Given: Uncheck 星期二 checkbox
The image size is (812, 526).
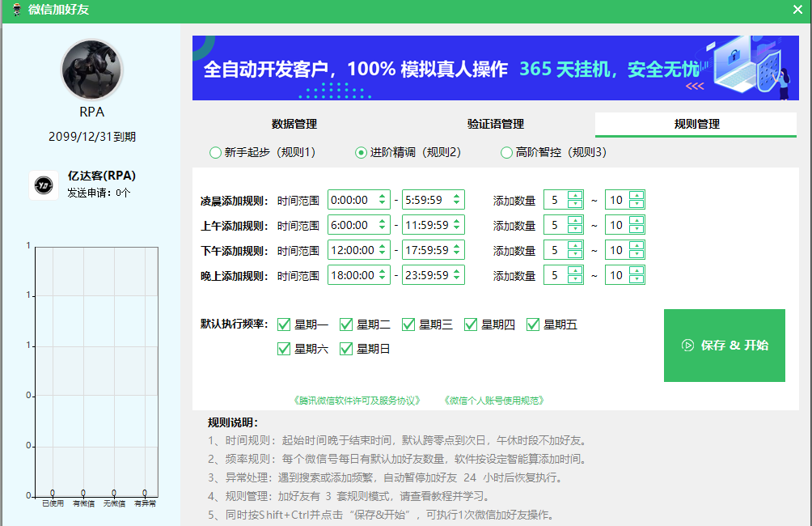Looking at the screenshot, I should (x=346, y=325).
